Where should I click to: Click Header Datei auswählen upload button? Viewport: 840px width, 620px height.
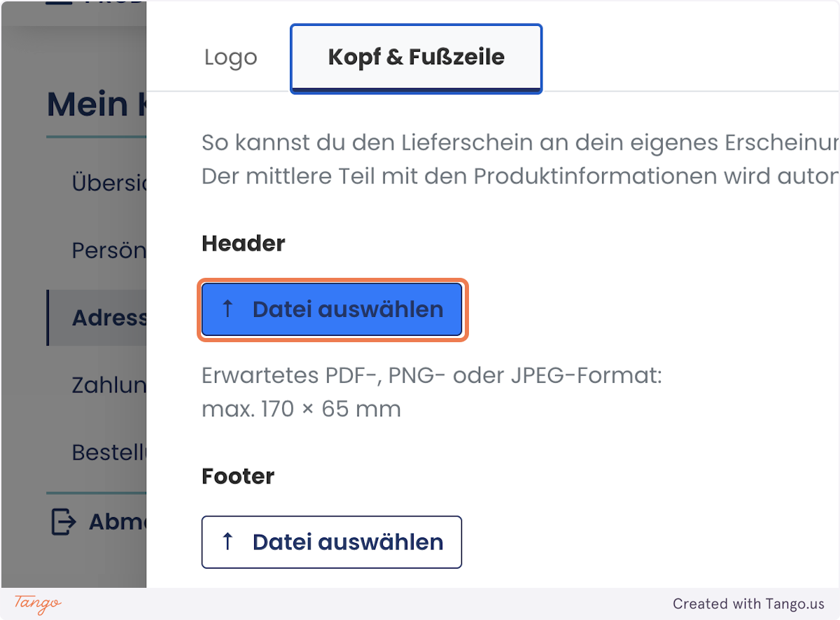click(332, 309)
